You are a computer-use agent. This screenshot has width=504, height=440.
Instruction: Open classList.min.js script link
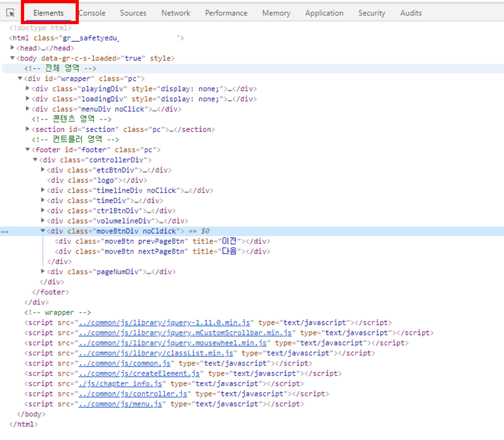(x=156, y=353)
